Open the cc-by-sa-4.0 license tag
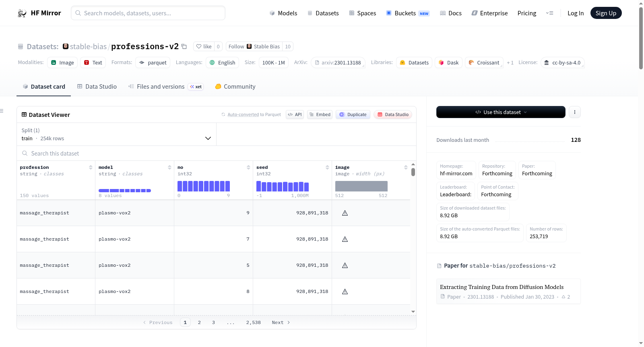 click(562, 62)
